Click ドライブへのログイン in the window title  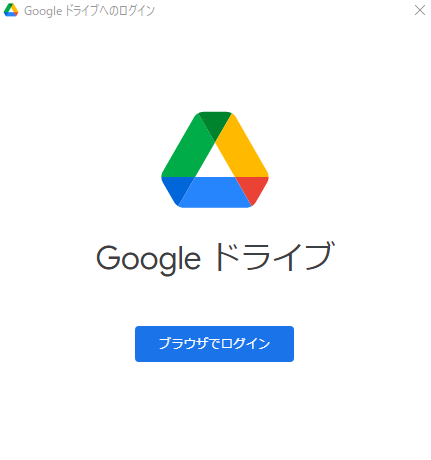point(110,11)
